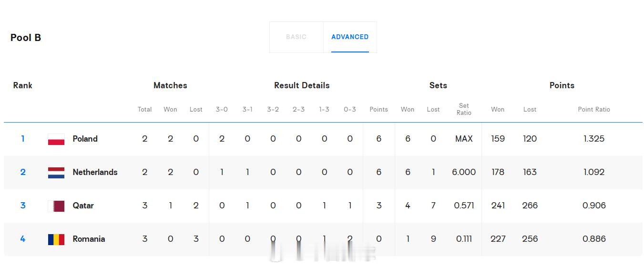Open the Romania team link
The height and width of the screenshot is (268, 644).
coord(89,239)
